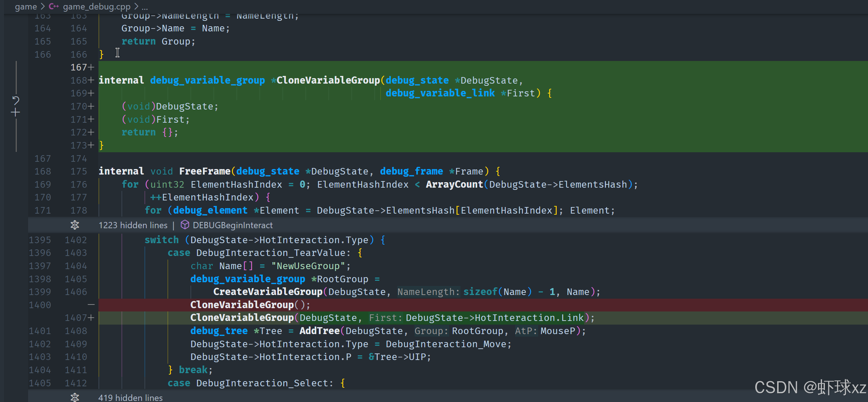Screen dimensions: 868x402
Task: Click the revert change arrow icon
Action: pos(16,100)
